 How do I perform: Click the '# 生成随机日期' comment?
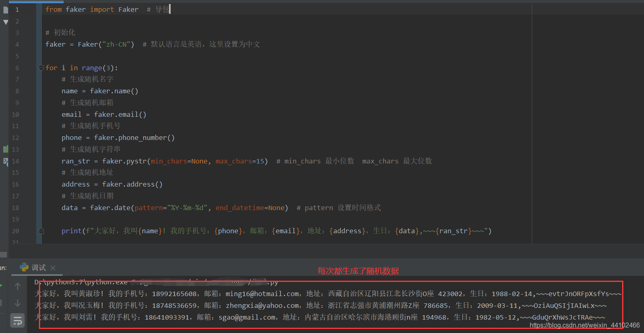(x=88, y=196)
